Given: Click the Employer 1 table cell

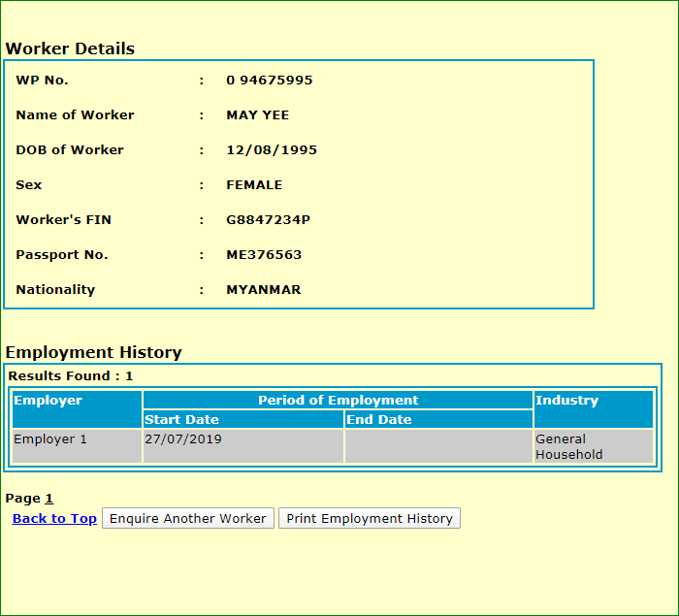Looking at the screenshot, I should (x=50, y=439).
